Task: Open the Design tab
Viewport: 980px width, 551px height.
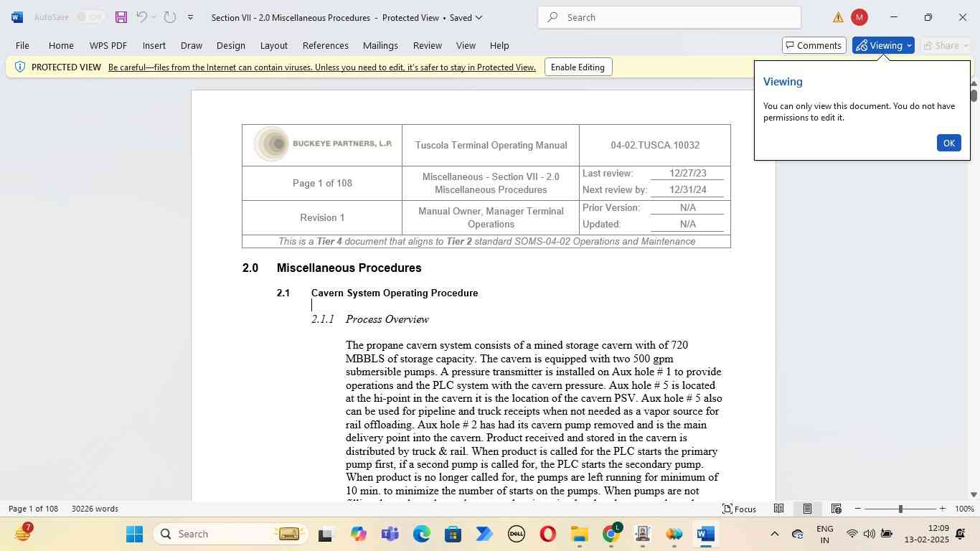Action: point(231,45)
